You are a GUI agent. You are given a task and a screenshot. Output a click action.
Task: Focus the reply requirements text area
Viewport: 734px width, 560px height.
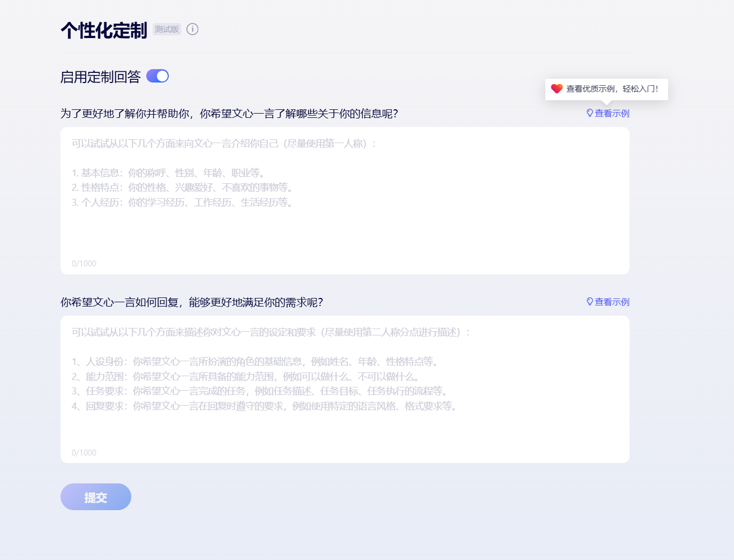[x=345, y=389]
